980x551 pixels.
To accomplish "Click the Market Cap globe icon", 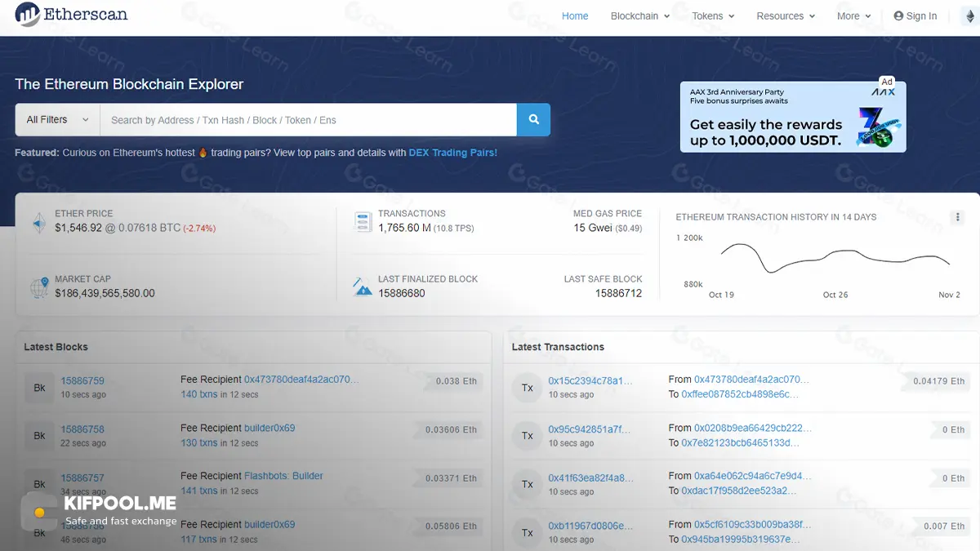I will [x=39, y=287].
